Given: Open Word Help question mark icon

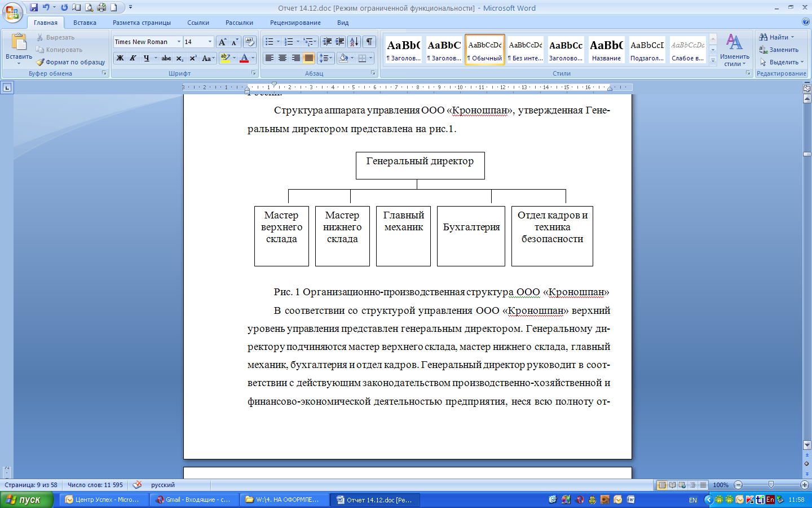Looking at the screenshot, I should click(x=805, y=22).
